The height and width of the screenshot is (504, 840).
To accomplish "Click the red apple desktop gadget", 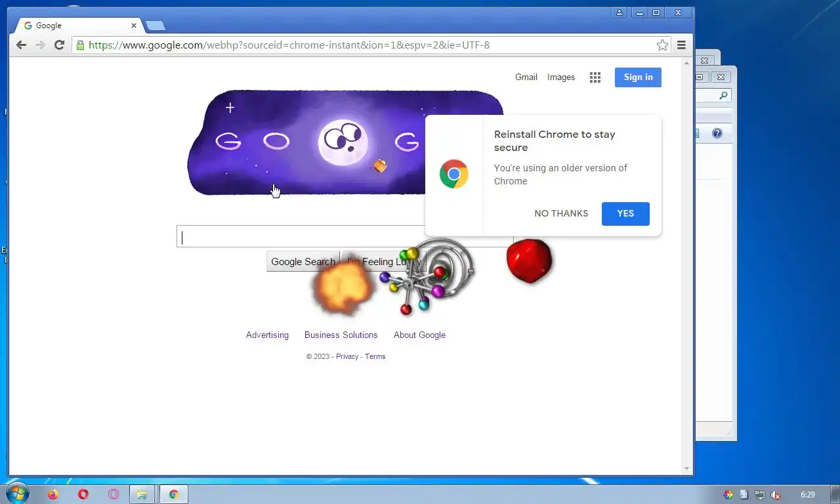I will pos(530,261).
